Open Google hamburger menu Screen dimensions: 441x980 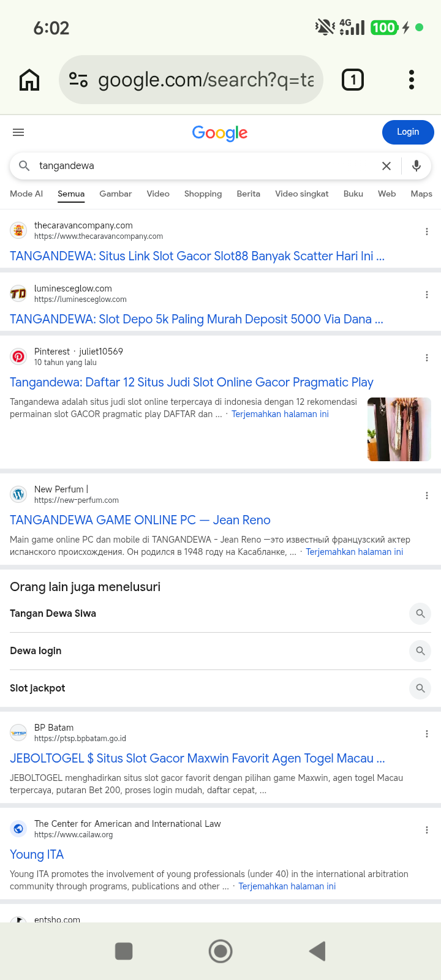(18, 132)
